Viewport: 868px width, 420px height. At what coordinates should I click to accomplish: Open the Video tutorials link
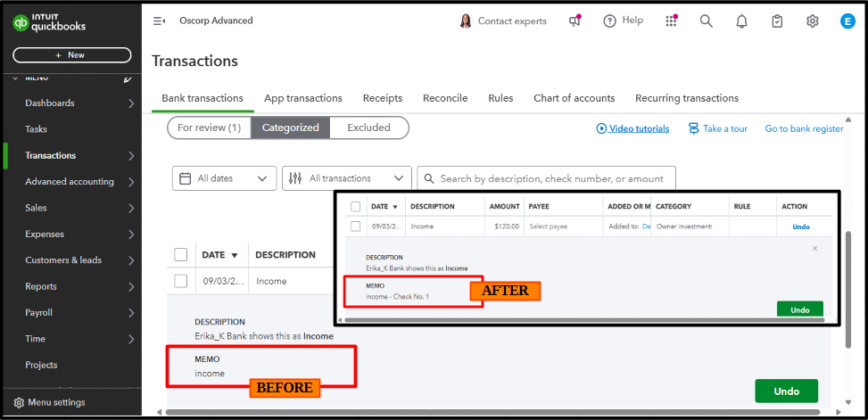[x=639, y=128]
